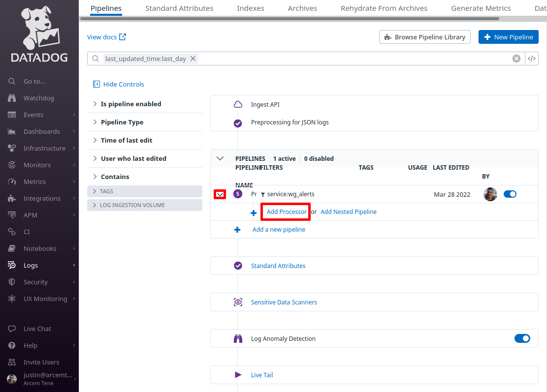Toggle the service:wg_alerts pipeline switch
This screenshot has height=392, width=547.
(510, 194)
